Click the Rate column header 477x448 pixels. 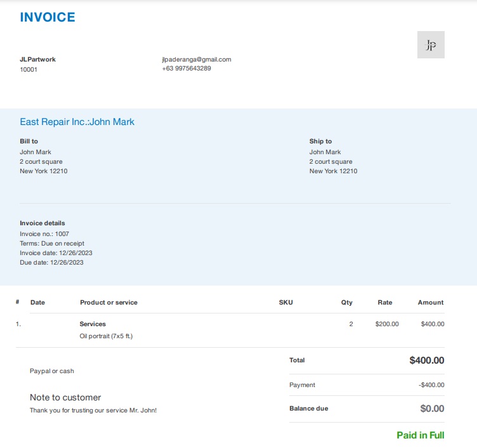click(385, 303)
